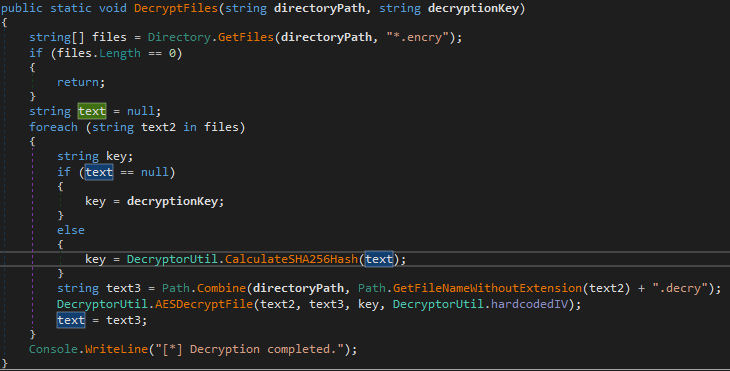Click the green-highlighted text variable declaration
Image resolution: width=730 pixels, height=371 pixels.
point(92,111)
